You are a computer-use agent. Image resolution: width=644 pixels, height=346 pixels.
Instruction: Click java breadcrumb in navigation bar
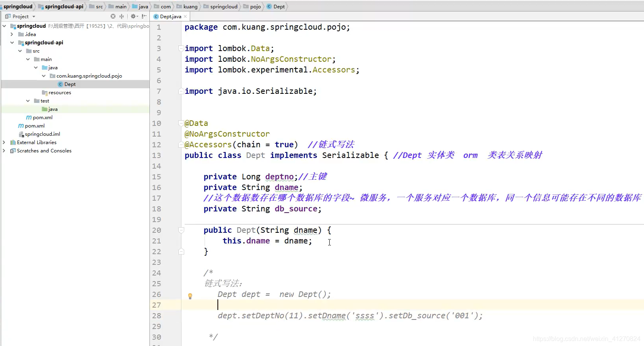[x=140, y=6]
